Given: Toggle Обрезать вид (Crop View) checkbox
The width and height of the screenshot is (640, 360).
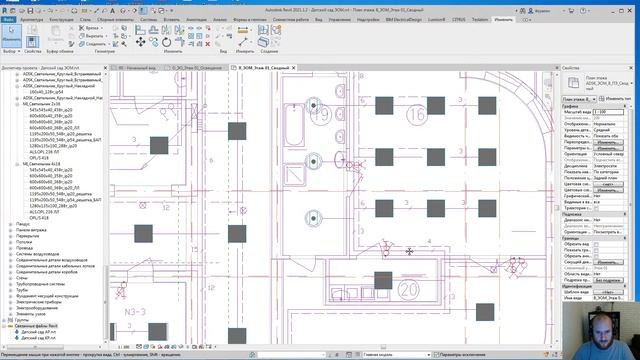Looking at the screenshot, I should click(x=596, y=244).
